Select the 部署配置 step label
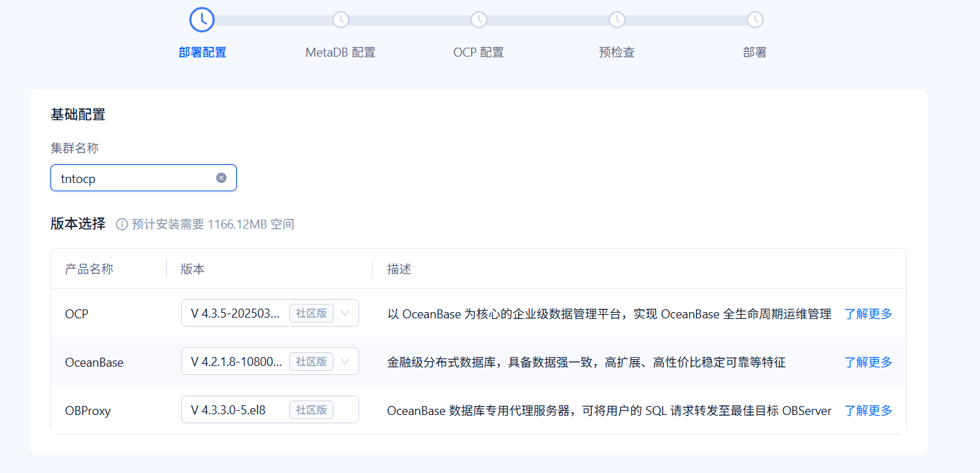 pyautogui.click(x=202, y=52)
